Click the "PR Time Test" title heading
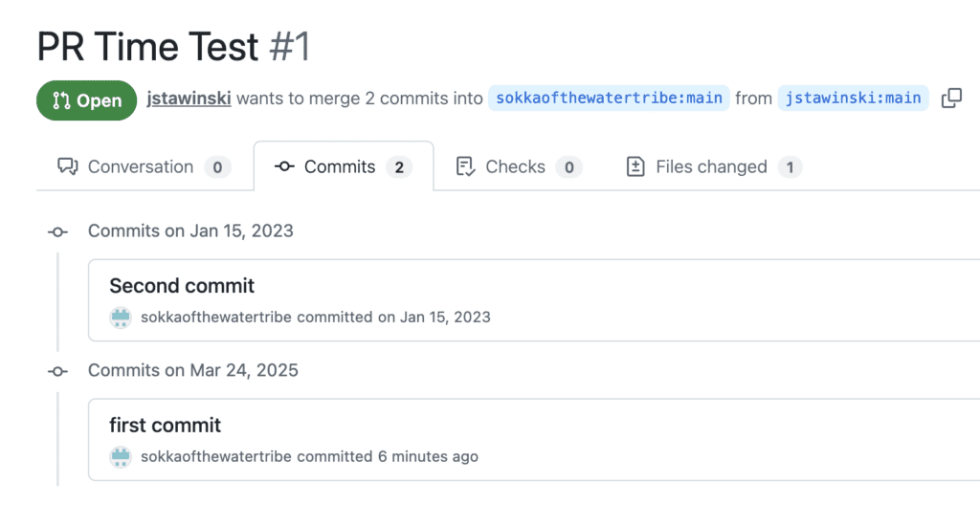Screen dimensions: 980x505 (x=147, y=47)
